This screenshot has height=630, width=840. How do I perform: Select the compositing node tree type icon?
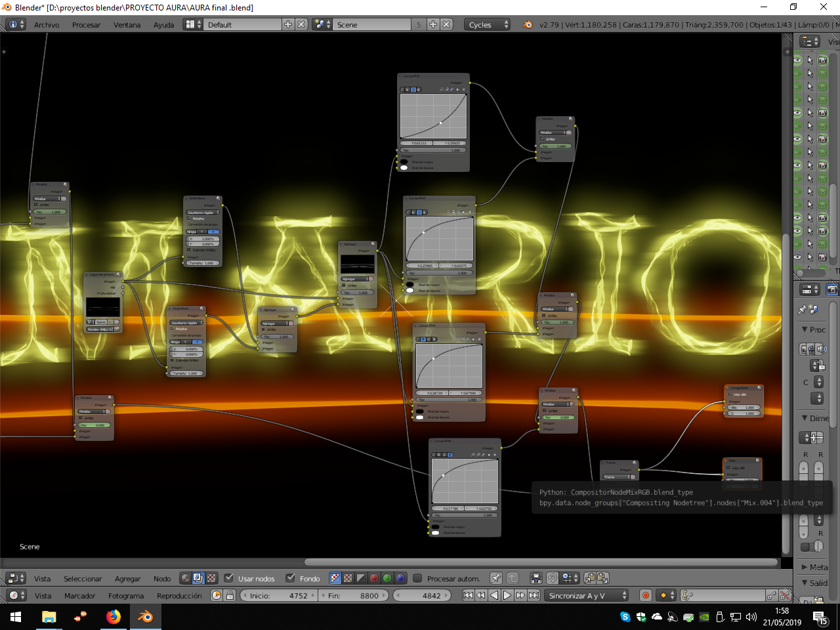[198, 578]
